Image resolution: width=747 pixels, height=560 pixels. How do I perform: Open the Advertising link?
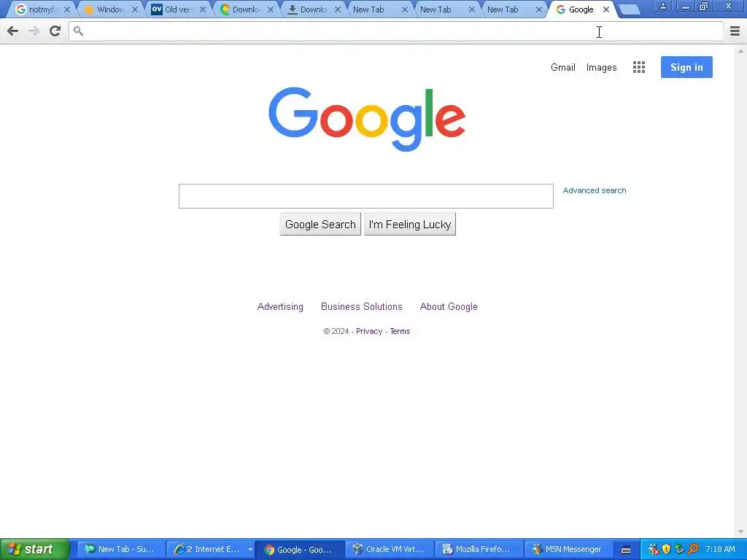(x=280, y=307)
